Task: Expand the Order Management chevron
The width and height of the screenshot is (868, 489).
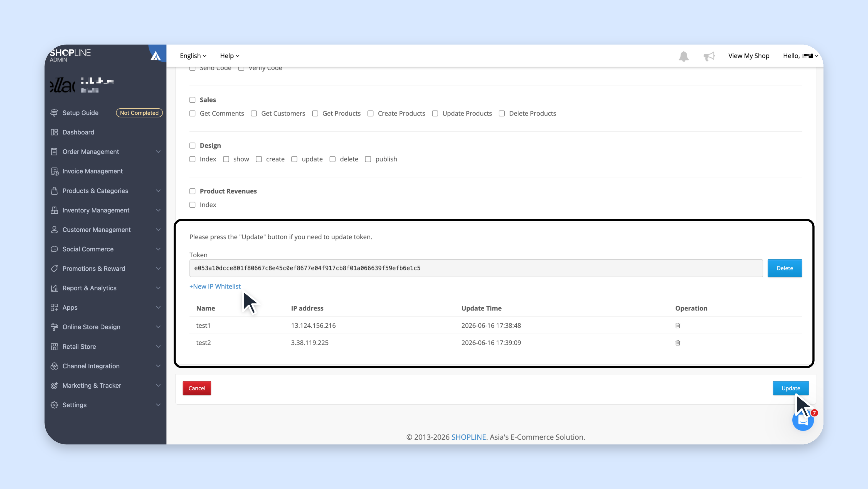Action: [158, 152]
